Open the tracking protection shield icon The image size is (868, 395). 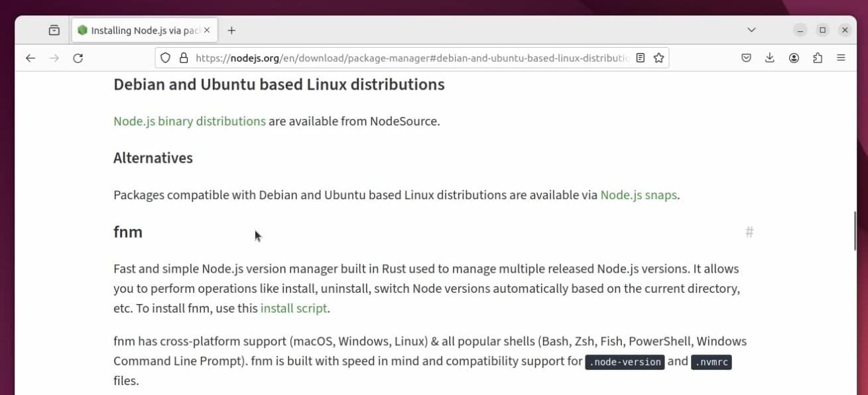(166, 58)
